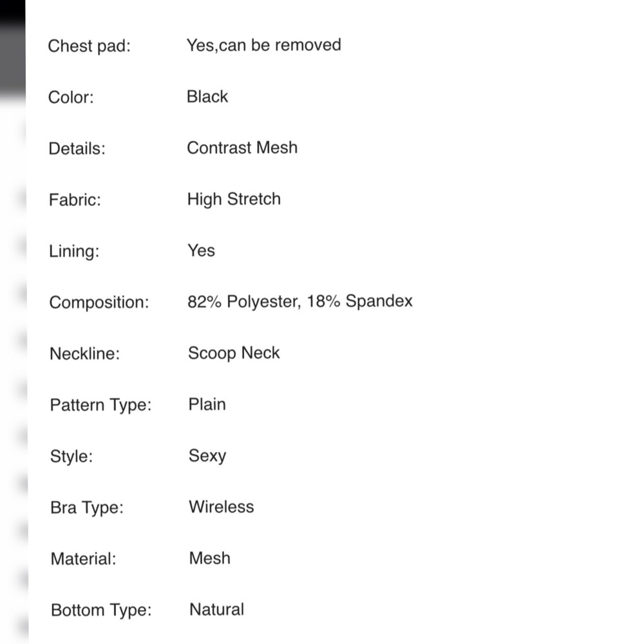
Task: Click the dark thumbnail strip at top left
Action: click(12, 50)
